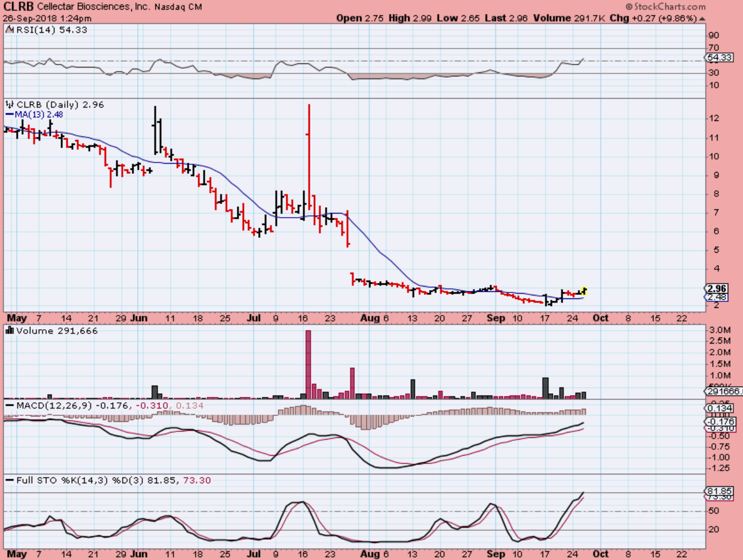Click the Aug label on price chart axis
Viewport: 743px width, 560px height.
click(369, 318)
